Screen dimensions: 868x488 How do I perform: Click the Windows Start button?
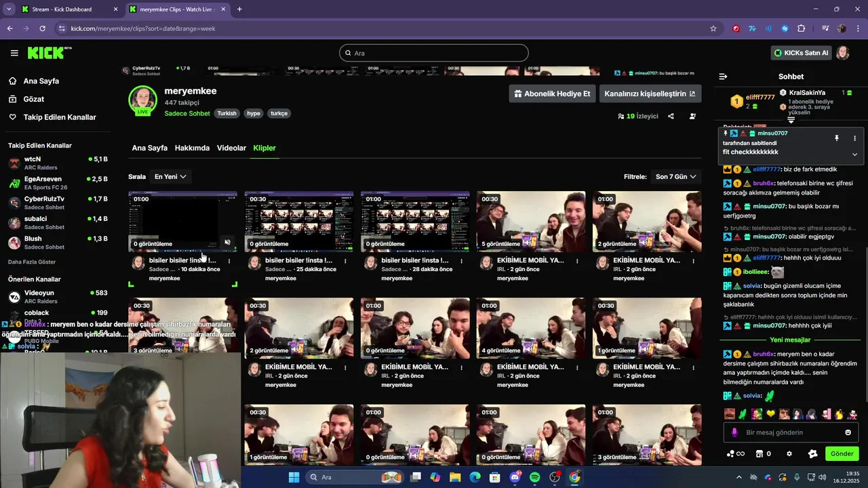coord(294,477)
